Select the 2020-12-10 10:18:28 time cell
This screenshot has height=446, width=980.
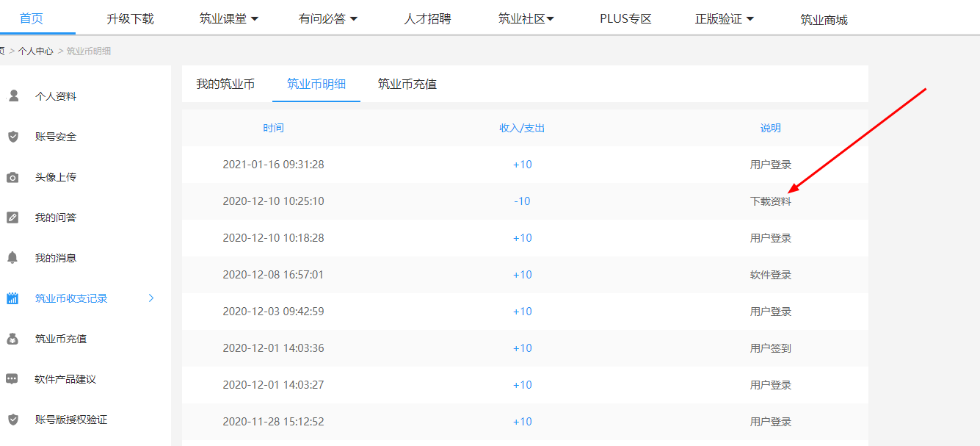click(273, 238)
